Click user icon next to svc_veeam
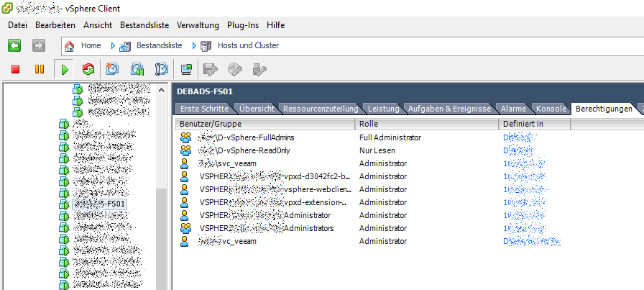644x290 pixels. (185, 164)
